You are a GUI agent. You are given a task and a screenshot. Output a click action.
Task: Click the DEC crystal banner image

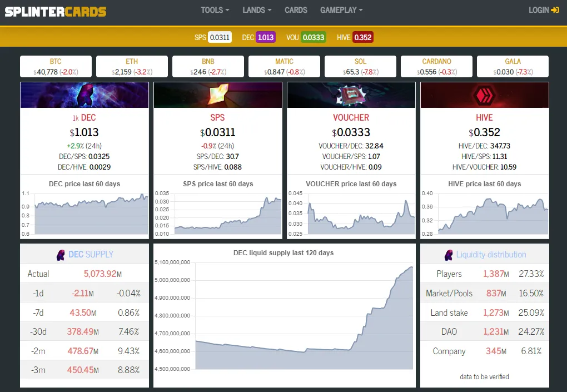(x=84, y=95)
